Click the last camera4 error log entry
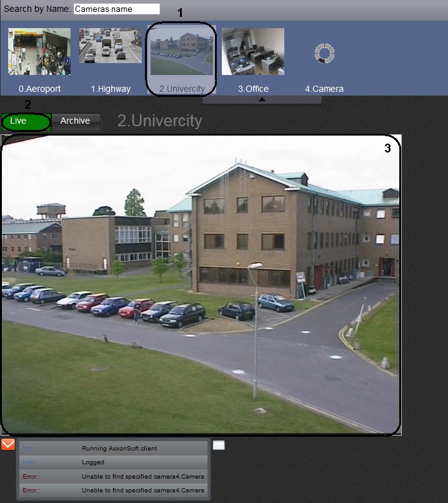This screenshot has height=503, width=448. (x=142, y=491)
